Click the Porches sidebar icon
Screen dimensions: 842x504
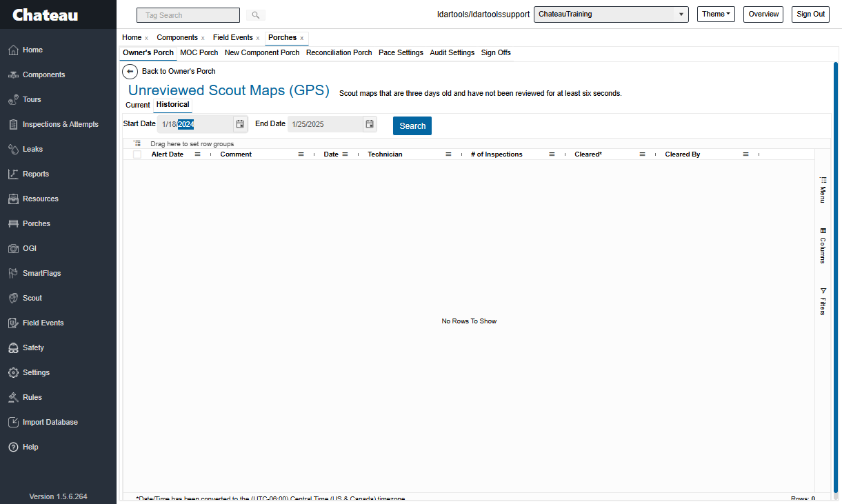(x=13, y=223)
